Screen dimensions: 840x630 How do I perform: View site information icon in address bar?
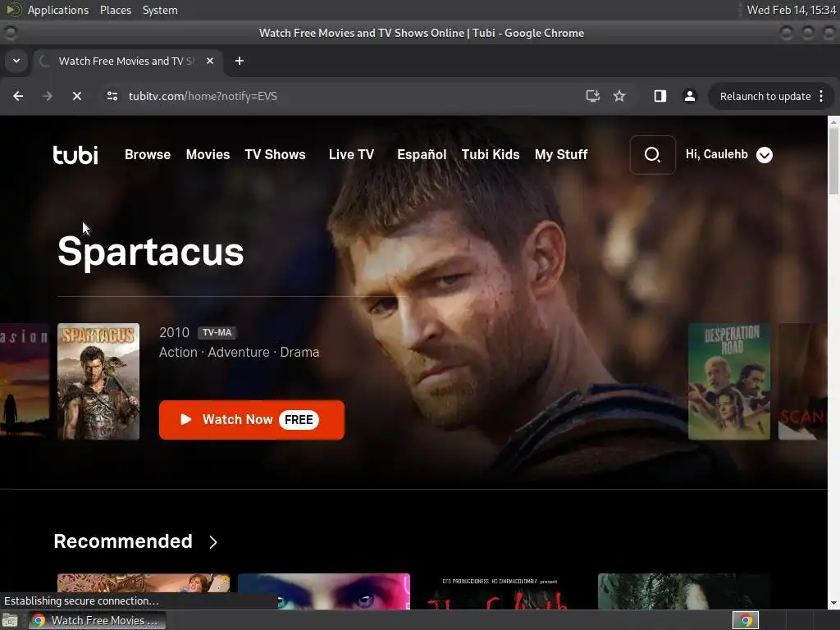pos(112,97)
